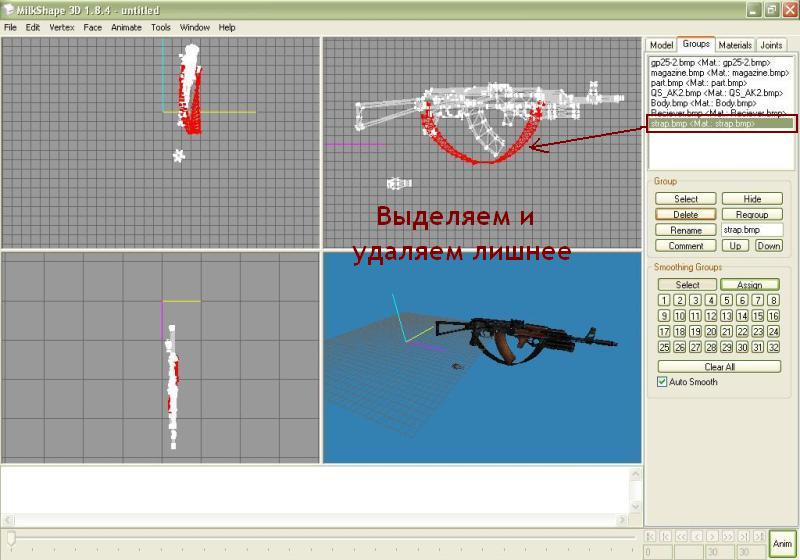Open the Vertex menu
The image size is (800, 560).
tap(61, 27)
